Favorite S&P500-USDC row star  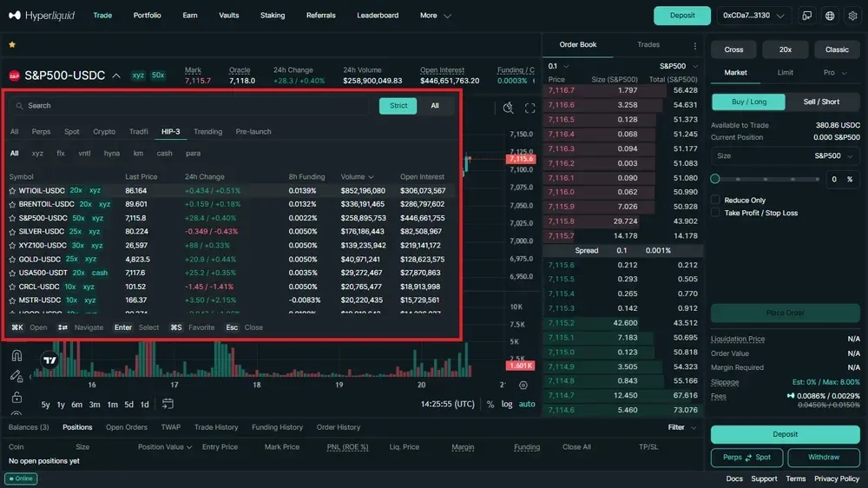click(12, 218)
